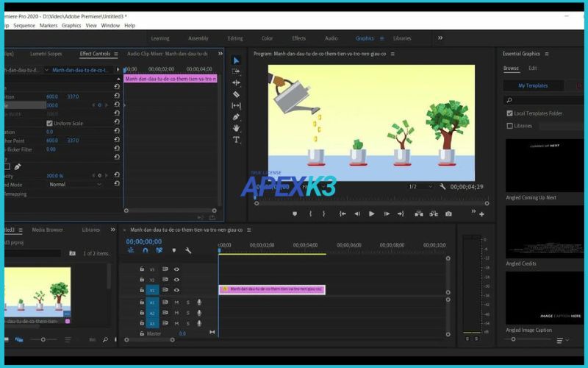Click the Go to In point button

pyautogui.click(x=343, y=213)
